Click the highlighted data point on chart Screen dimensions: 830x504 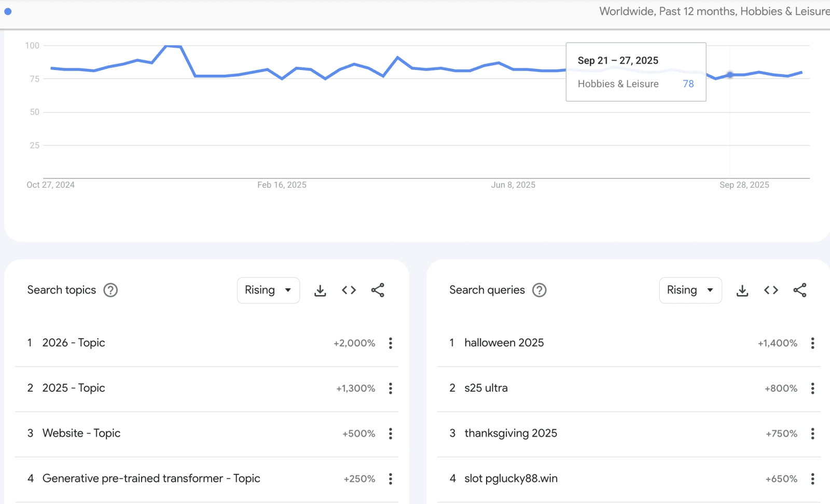730,75
